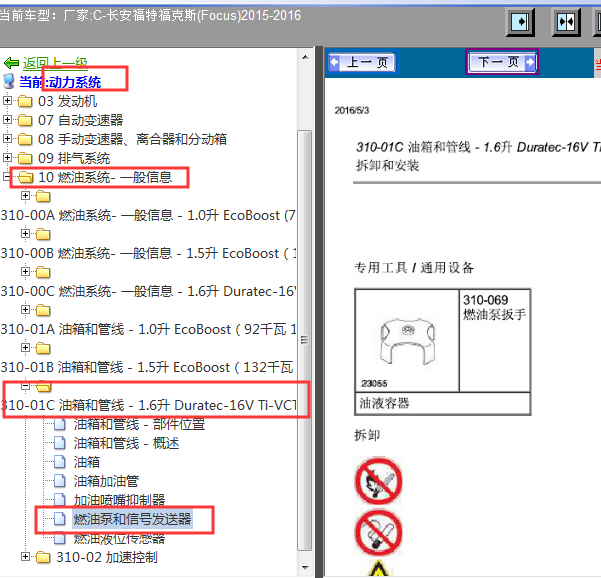The width and height of the screenshot is (601, 578).
Task: Select 310-01B 油箱和管线 1.5升 EcoBoost entry
Action: 148,367
